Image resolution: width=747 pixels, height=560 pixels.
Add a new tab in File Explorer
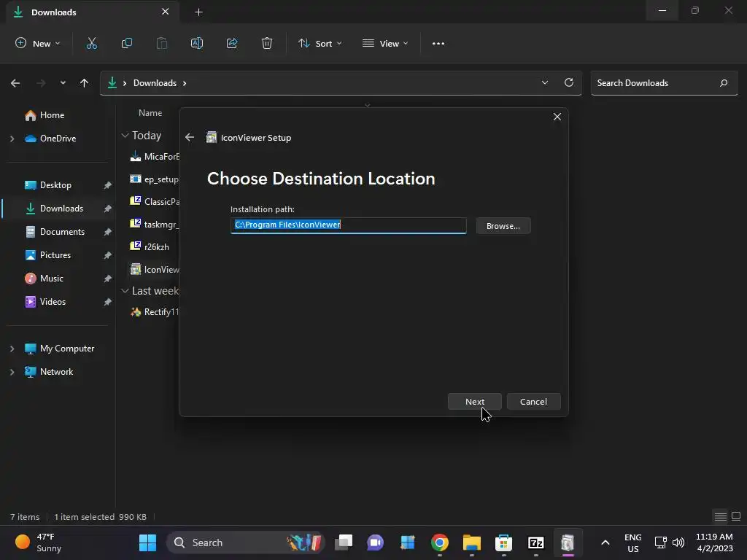pyautogui.click(x=199, y=12)
